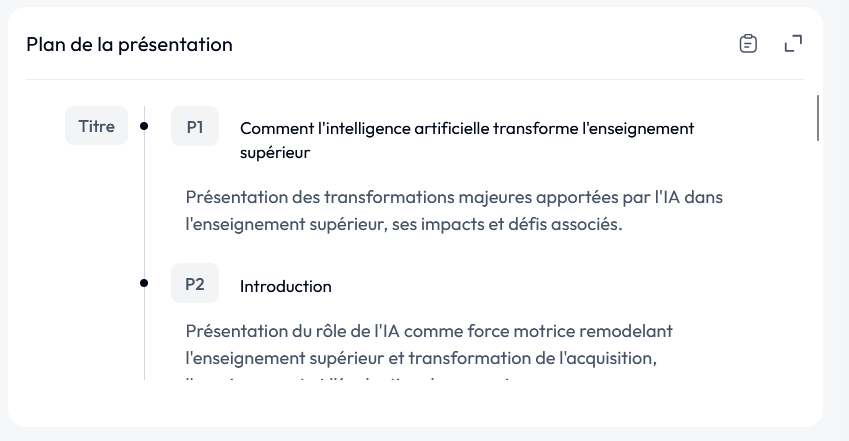The width and height of the screenshot is (849, 441).
Task: Click the cut-off last line of P2 description
Action: 347,379
